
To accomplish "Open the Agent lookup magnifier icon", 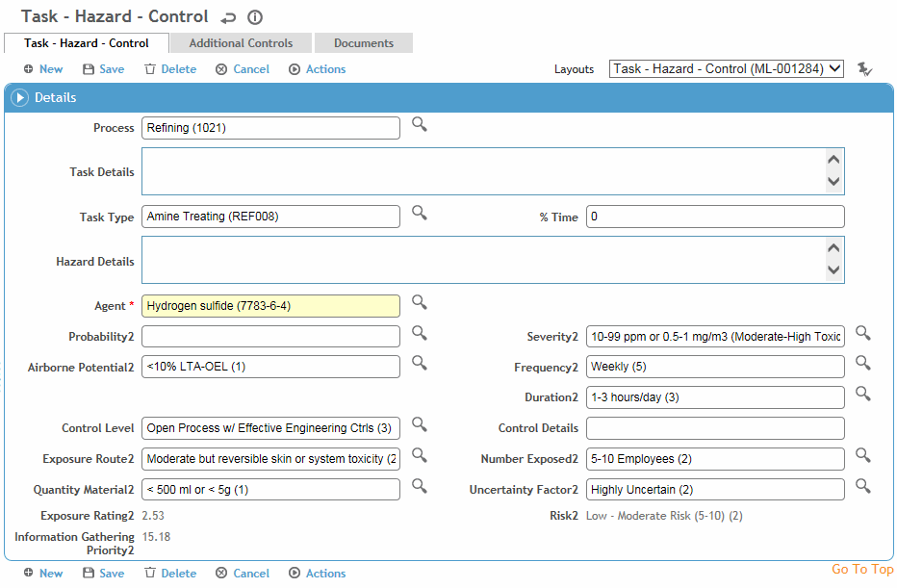I will pyautogui.click(x=420, y=302).
